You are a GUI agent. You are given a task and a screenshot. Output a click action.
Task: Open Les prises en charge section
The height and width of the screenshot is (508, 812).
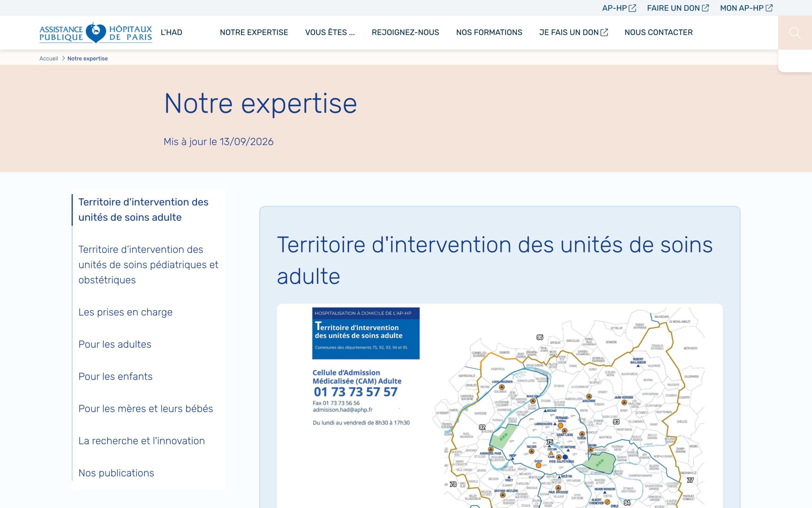(126, 312)
